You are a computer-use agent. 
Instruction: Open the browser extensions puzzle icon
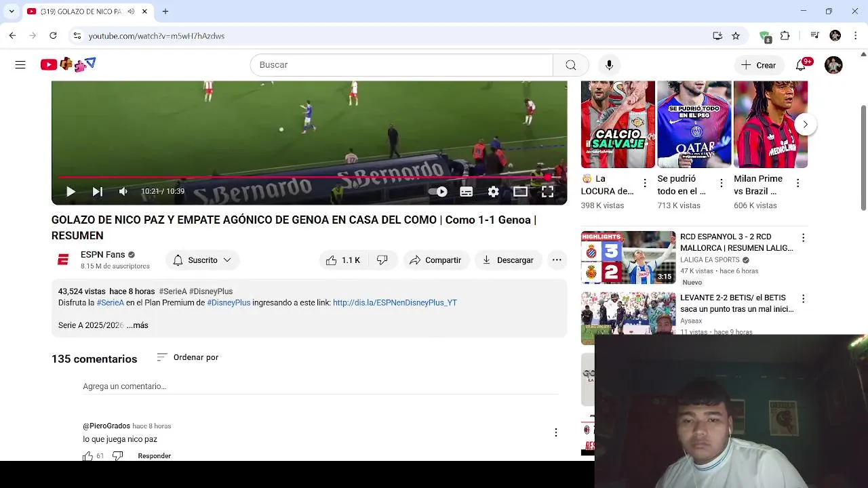click(785, 36)
